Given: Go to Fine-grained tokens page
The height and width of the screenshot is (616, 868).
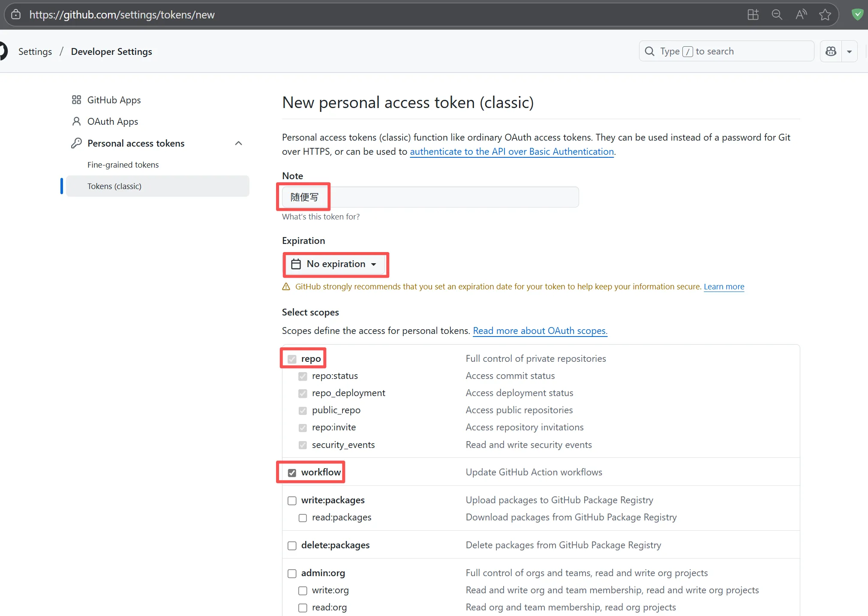Looking at the screenshot, I should point(123,165).
